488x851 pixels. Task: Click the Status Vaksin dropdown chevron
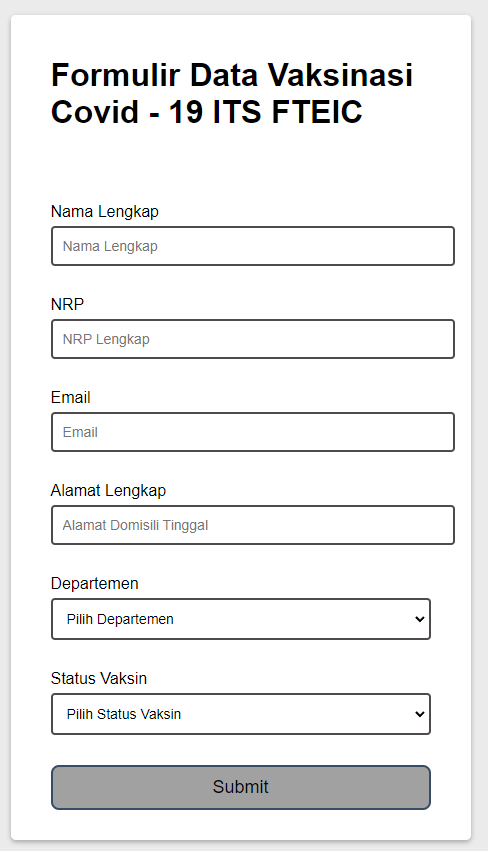click(x=419, y=714)
